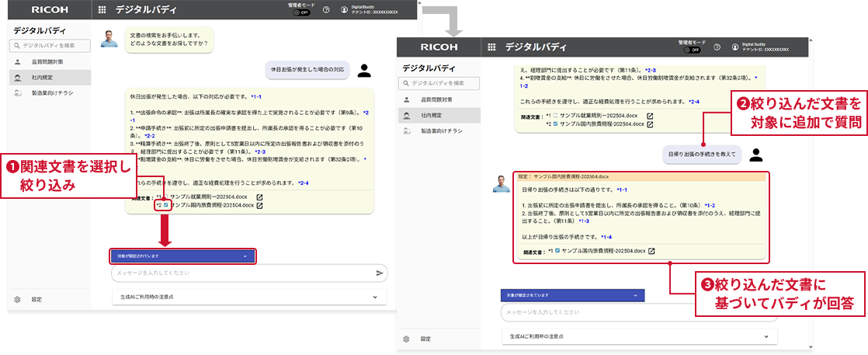Click the 設定 gear icon in left window
Screen dimensions: 868x355
coord(16,299)
